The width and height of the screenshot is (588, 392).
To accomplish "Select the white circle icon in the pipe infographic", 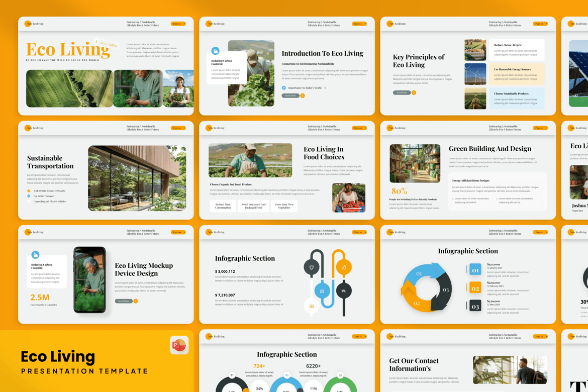I will point(311,306).
